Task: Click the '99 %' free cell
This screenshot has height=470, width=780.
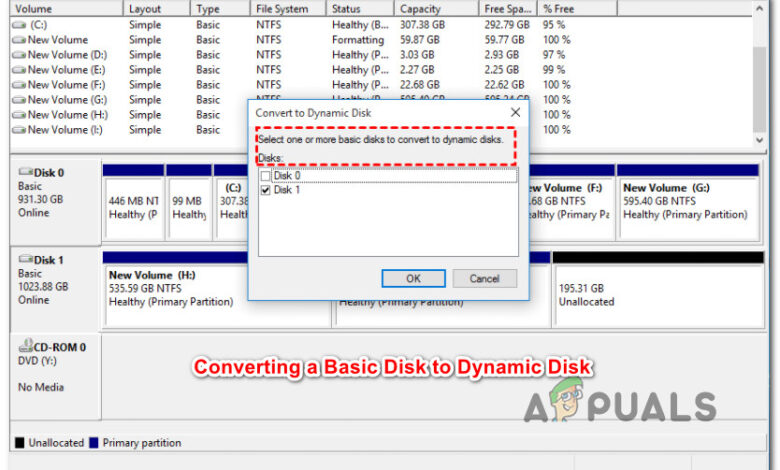Action: coord(554,70)
